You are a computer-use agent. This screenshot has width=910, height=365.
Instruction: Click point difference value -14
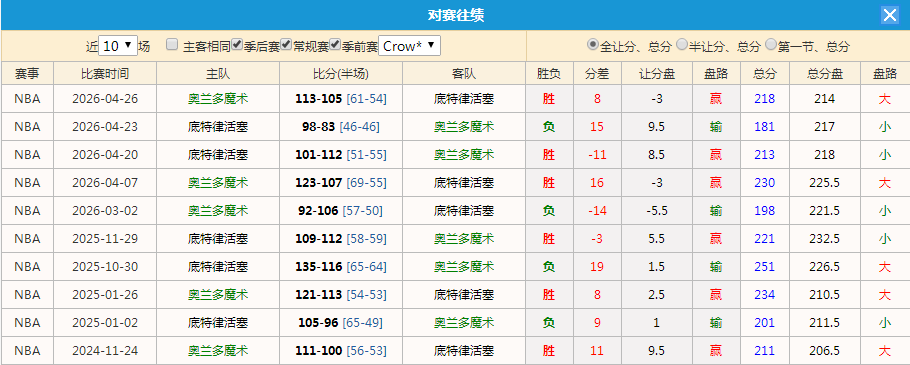click(x=597, y=211)
